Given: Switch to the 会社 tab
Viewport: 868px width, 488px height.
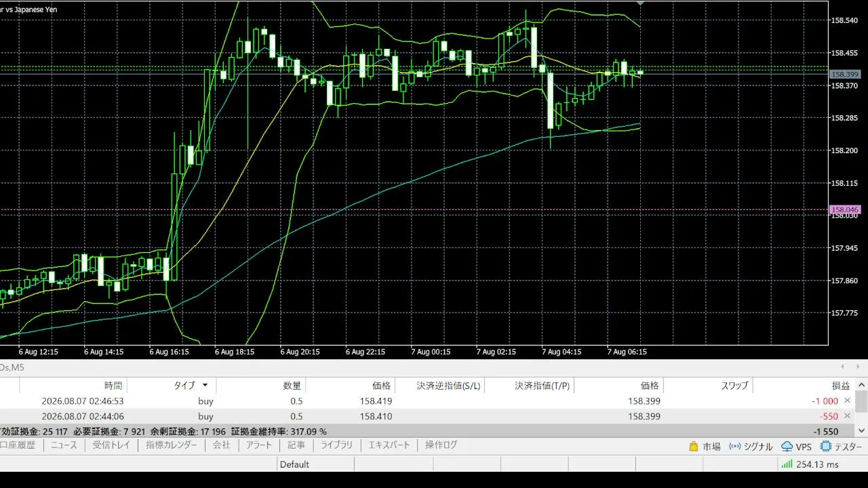Looking at the screenshot, I should point(222,445).
